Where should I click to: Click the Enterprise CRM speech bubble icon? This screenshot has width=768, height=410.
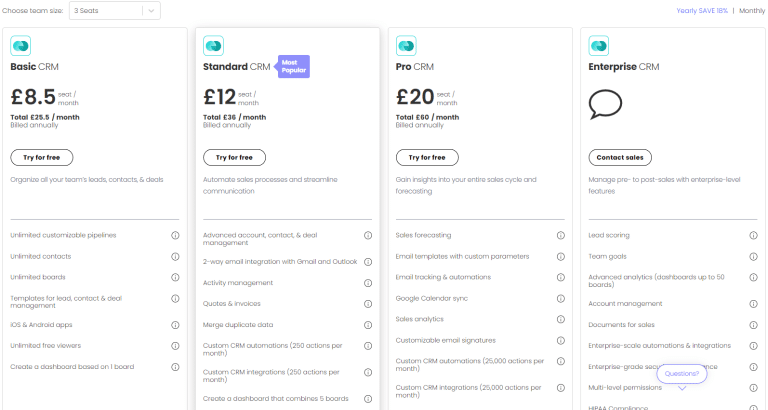[x=605, y=104]
